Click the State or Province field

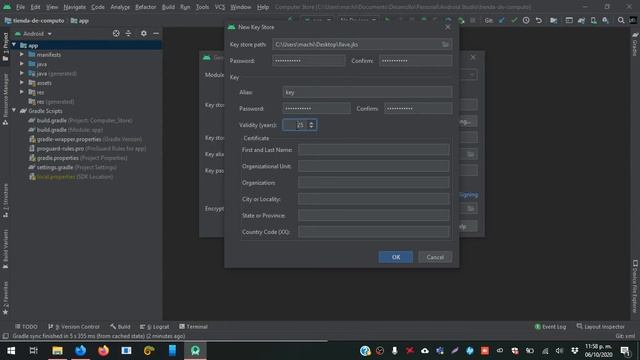[x=373, y=216]
